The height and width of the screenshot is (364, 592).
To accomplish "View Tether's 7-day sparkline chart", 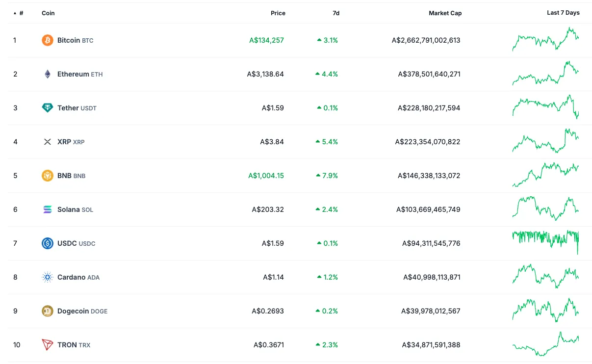I will (x=545, y=107).
